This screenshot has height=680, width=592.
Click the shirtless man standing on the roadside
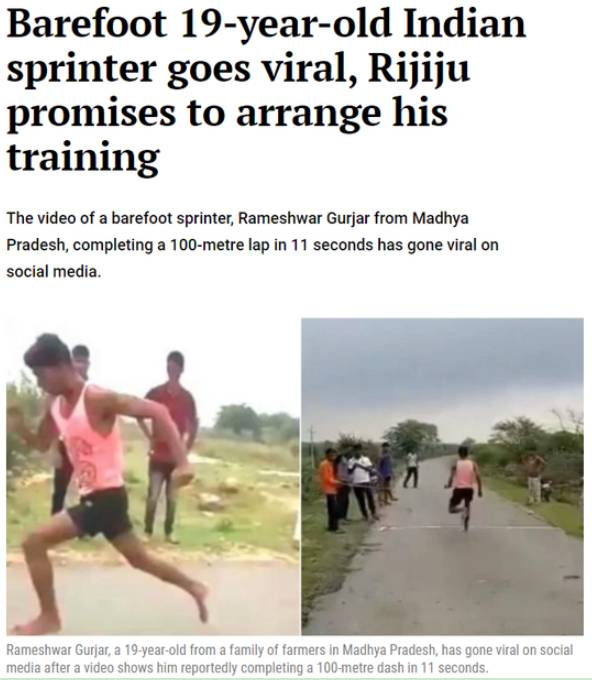coord(534,479)
